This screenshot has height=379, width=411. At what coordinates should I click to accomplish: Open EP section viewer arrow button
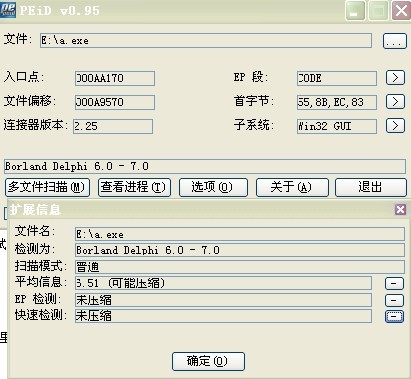pos(395,78)
